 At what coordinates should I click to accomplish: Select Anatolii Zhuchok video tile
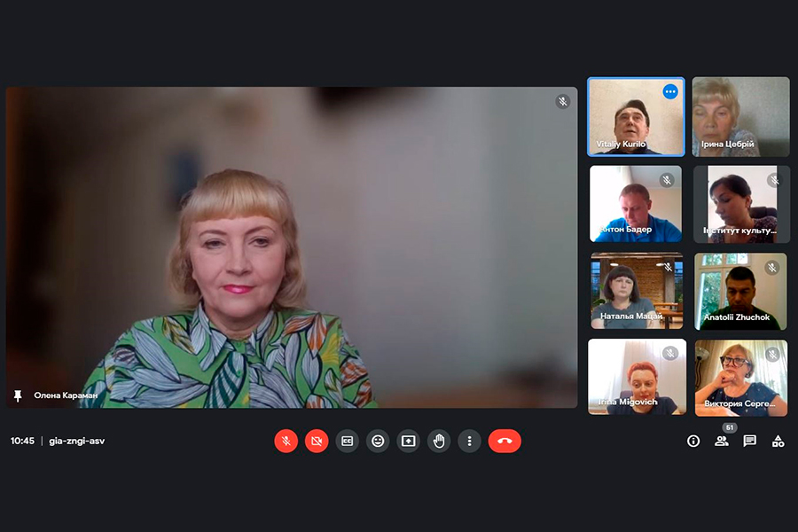pyautogui.click(x=740, y=291)
